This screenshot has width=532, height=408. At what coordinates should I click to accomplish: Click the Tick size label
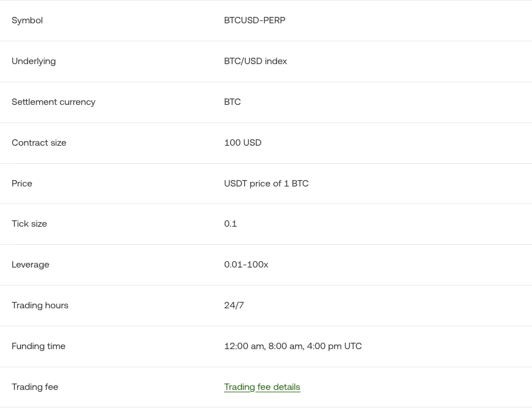click(29, 224)
